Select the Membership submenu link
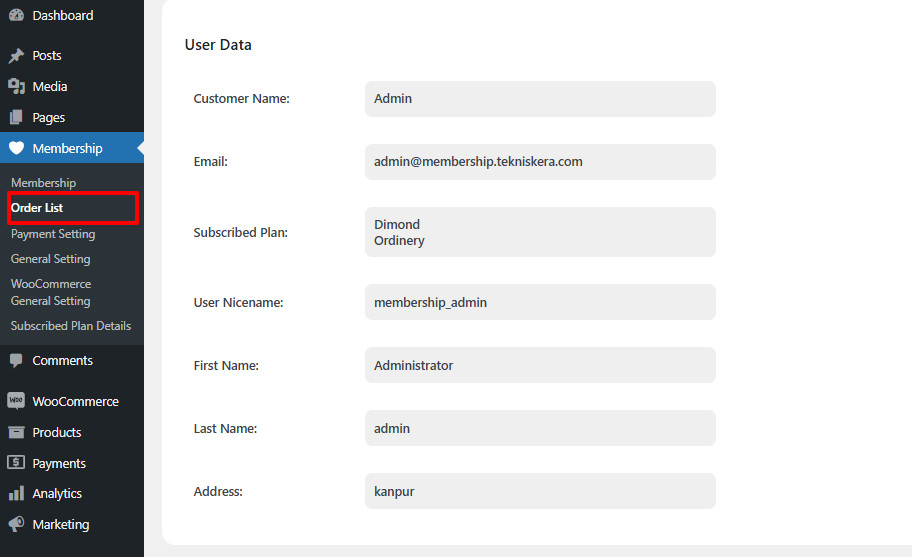The image size is (912, 557). (x=43, y=183)
